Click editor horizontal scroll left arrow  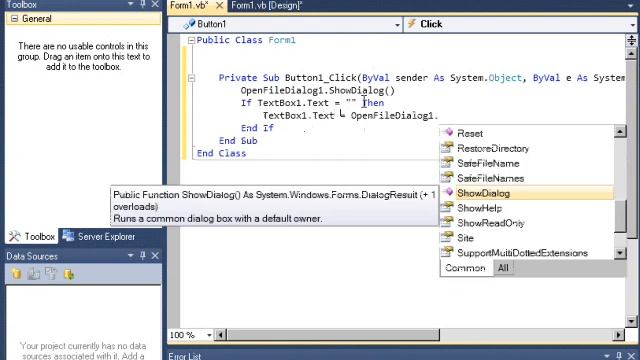coord(220,335)
